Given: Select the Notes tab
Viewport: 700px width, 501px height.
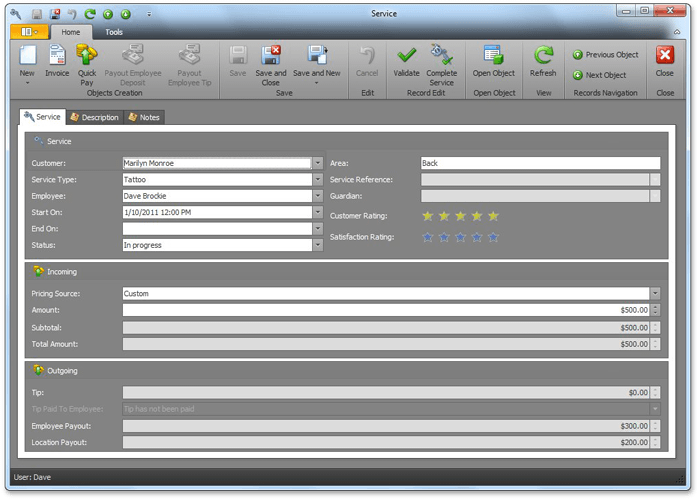Looking at the screenshot, I should coord(144,117).
